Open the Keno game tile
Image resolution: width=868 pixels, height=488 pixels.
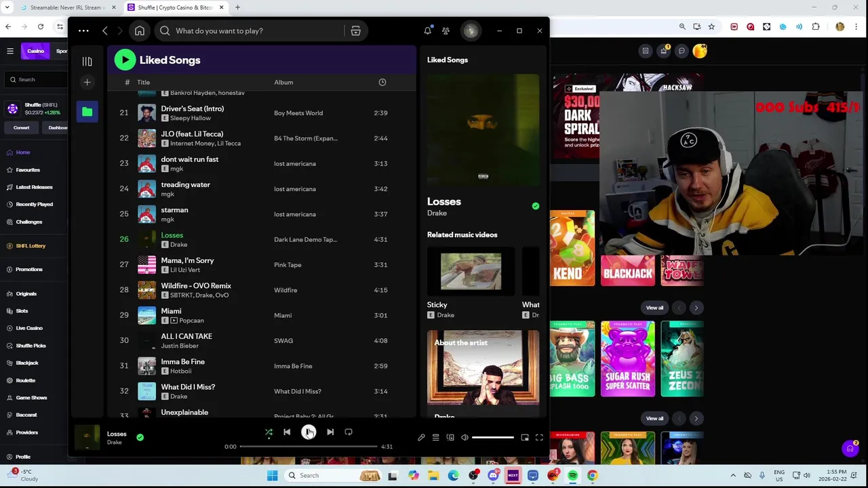click(x=572, y=248)
